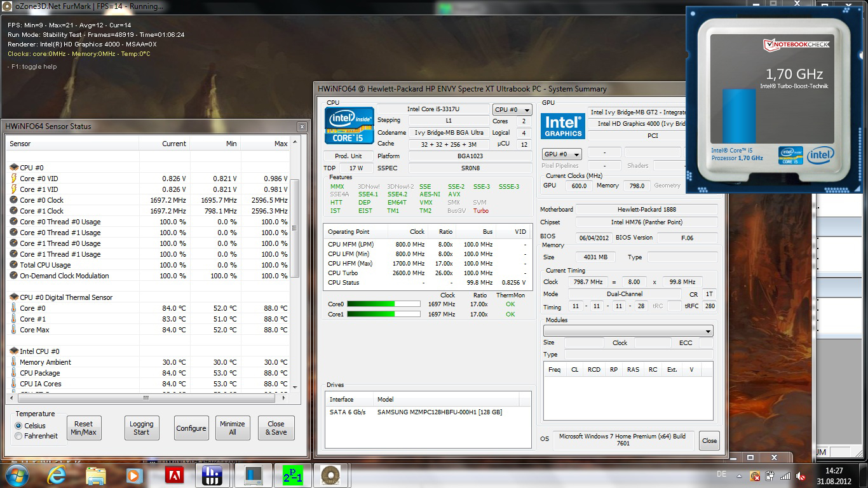This screenshot has width=868, height=488.
Task: Click the taskbar clock 14:27
Action: pyautogui.click(x=832, y=471)
